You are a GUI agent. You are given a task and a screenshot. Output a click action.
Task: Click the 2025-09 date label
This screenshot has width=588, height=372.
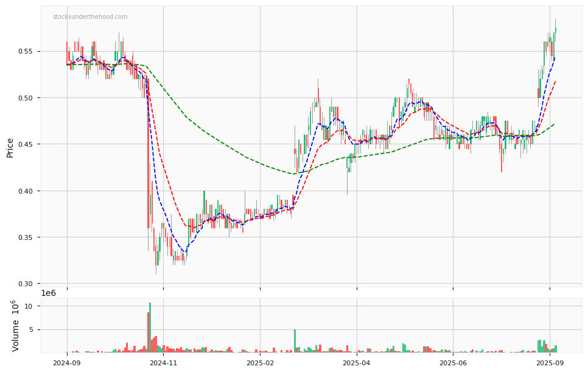tap(550, 363)
